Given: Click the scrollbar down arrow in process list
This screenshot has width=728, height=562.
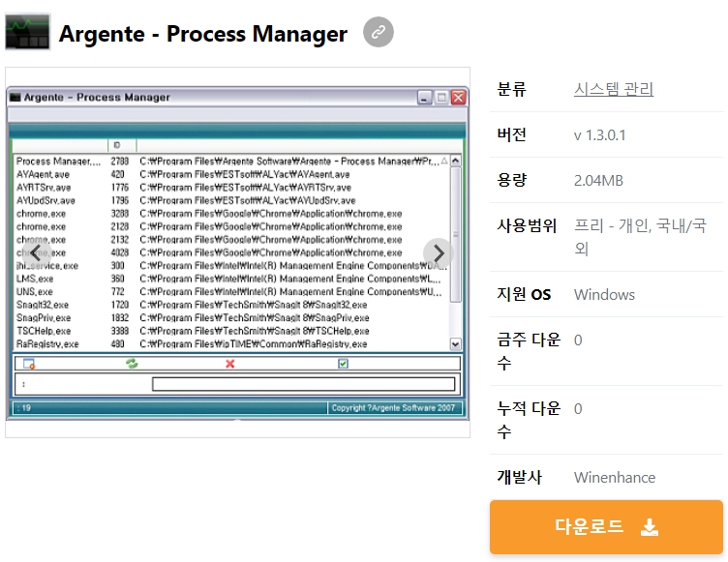Looking at the screenshot, I should coord(455,344).
